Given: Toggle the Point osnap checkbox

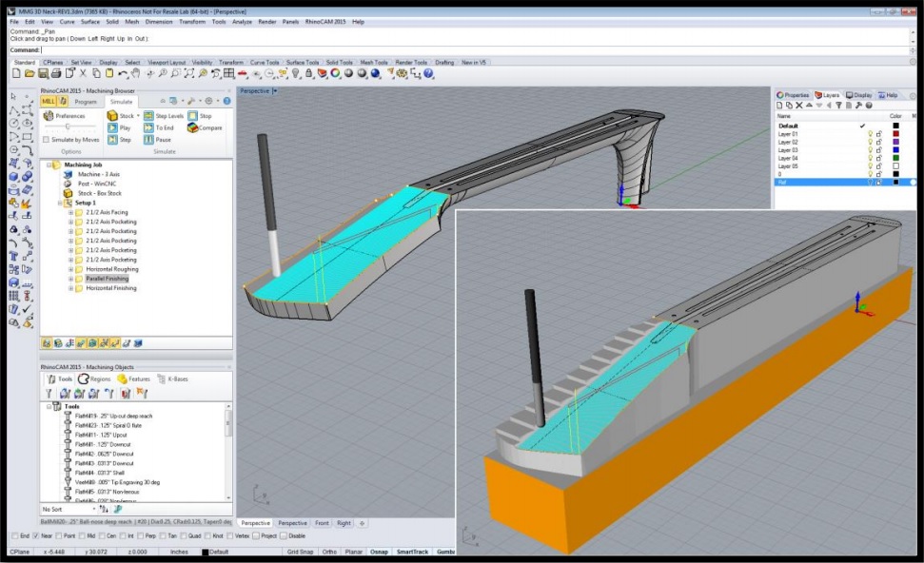Looking at the screenshot, I should pyautogui.click(x=58, y=536).
